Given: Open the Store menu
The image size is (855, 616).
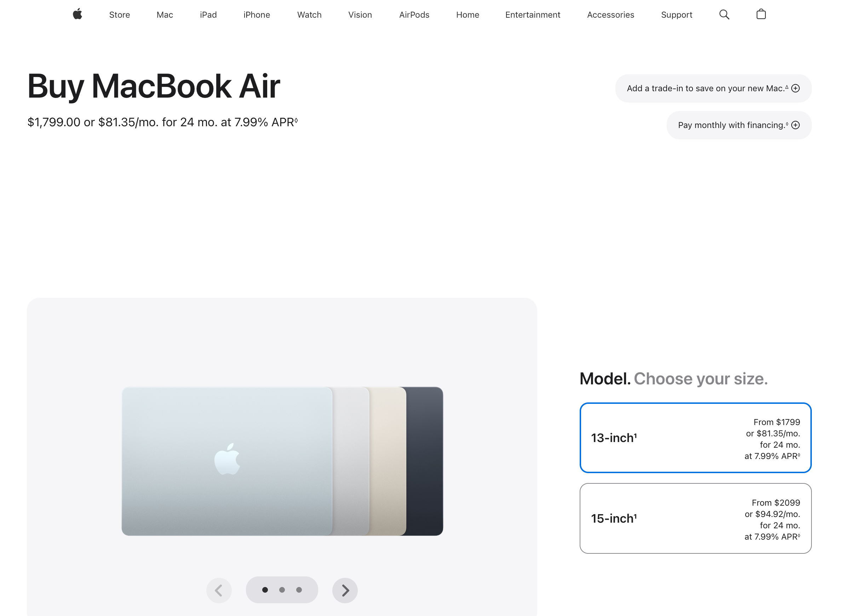Looking at the screenshot, I should point(120,15).
